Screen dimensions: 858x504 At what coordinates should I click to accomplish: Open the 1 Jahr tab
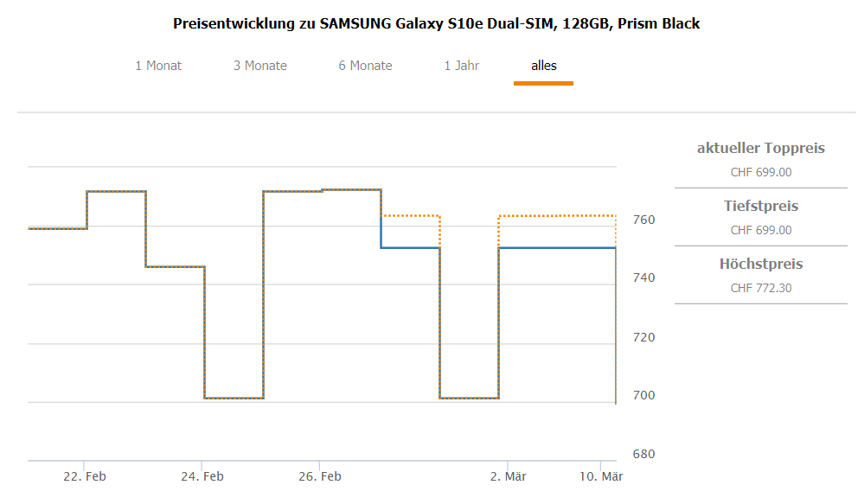point(462,66)
